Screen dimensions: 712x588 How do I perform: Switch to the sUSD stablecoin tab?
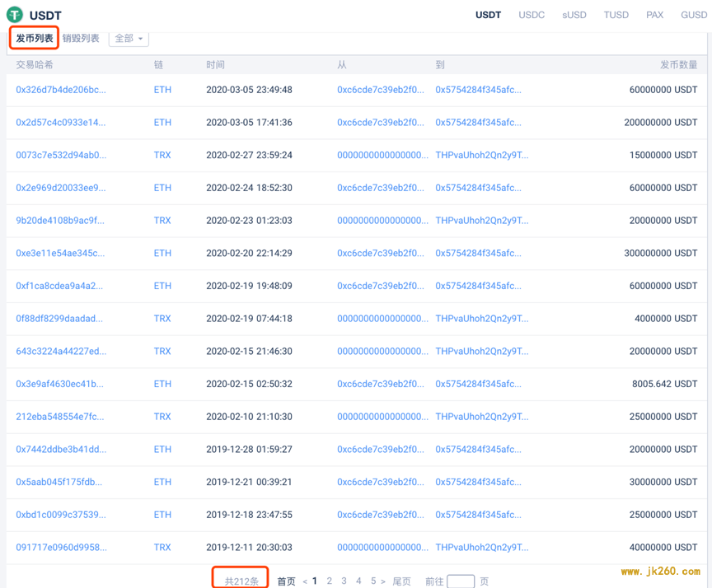pyautogui.click(x=574, y=15)
